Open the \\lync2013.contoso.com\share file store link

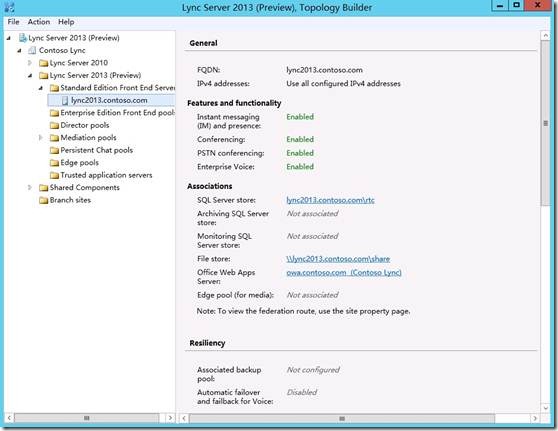(x=338, y=259)
